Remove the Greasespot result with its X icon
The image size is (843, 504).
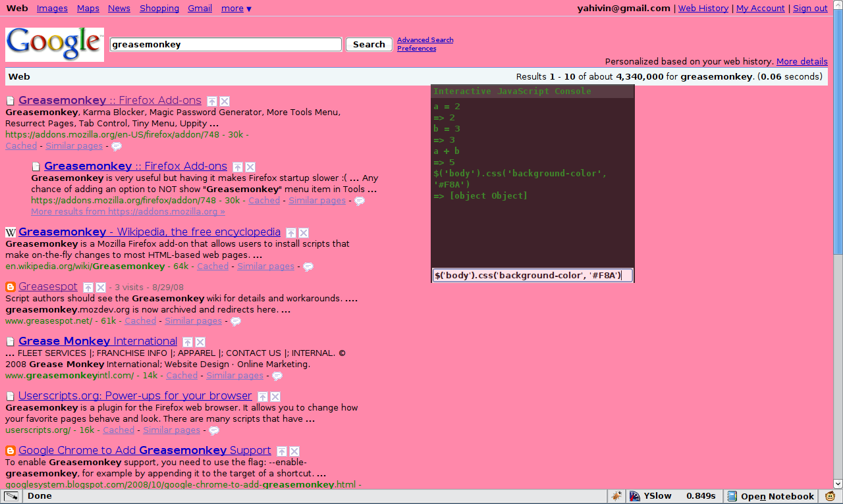click(x=101, y=288)
